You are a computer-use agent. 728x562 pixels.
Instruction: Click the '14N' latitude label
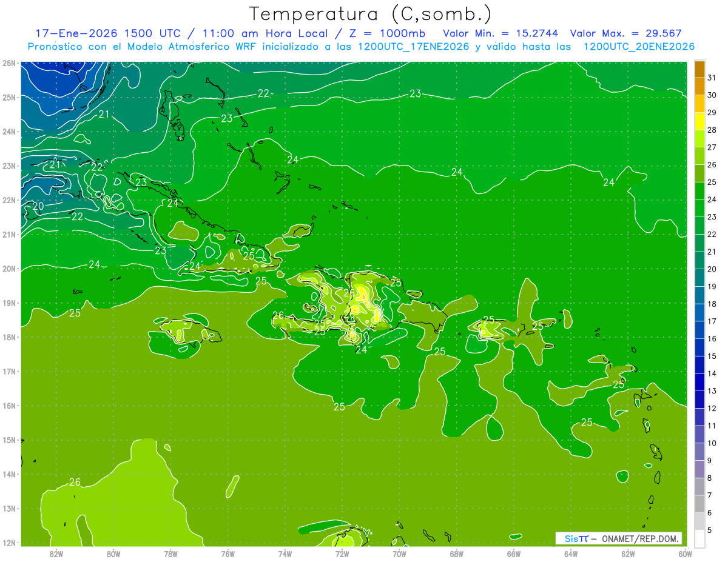[9, 474]
